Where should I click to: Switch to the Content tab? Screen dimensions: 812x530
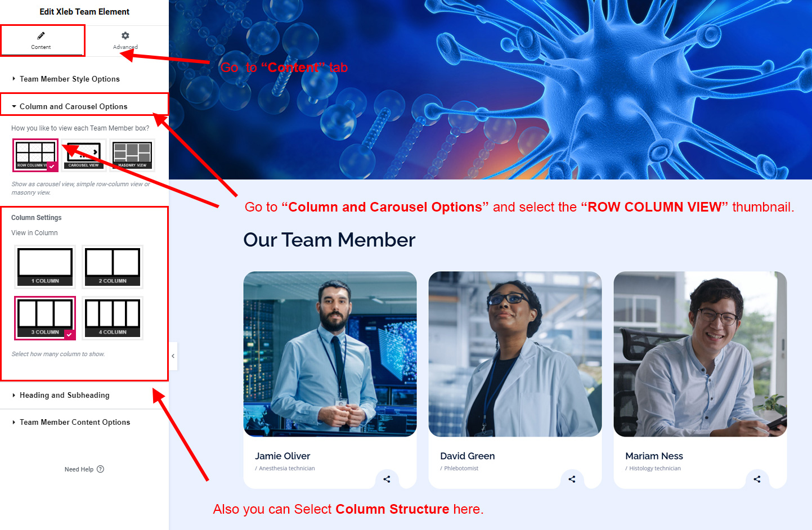41,41
